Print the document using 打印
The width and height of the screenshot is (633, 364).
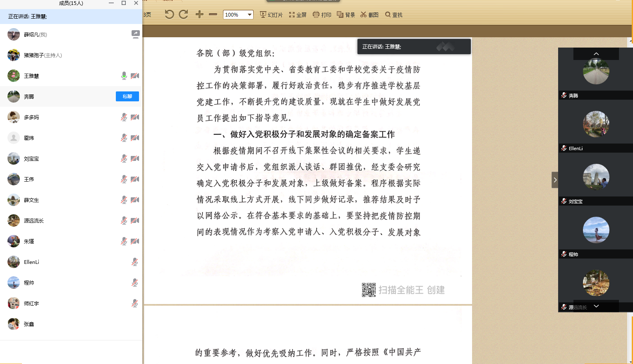pyautogui.click(x=322, y=15)
